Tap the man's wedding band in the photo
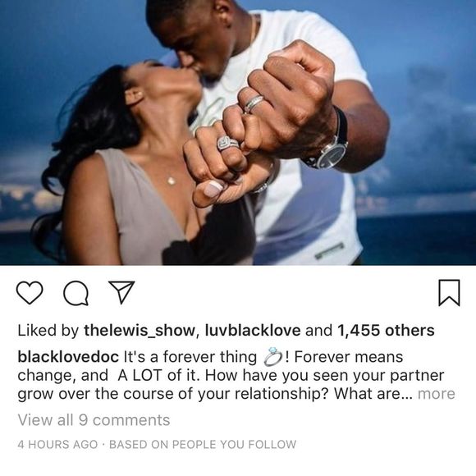 [254, 103]
